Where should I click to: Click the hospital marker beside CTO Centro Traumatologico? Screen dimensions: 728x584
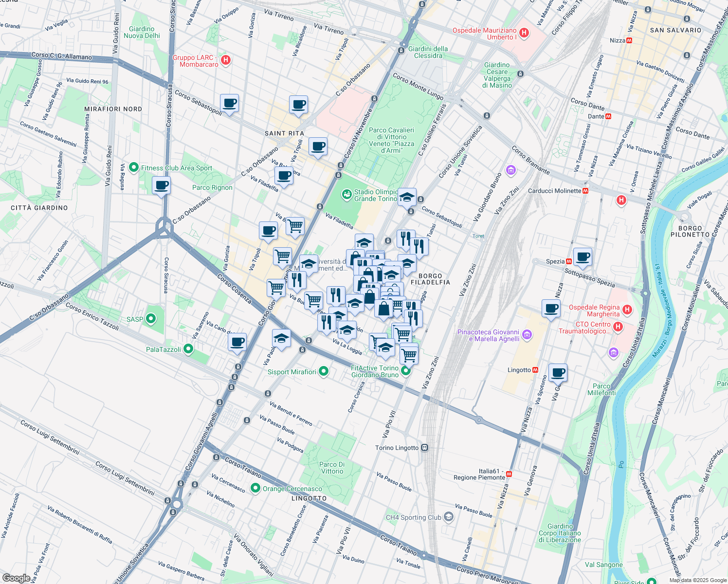pyautogui.click(x=619, y=327)
